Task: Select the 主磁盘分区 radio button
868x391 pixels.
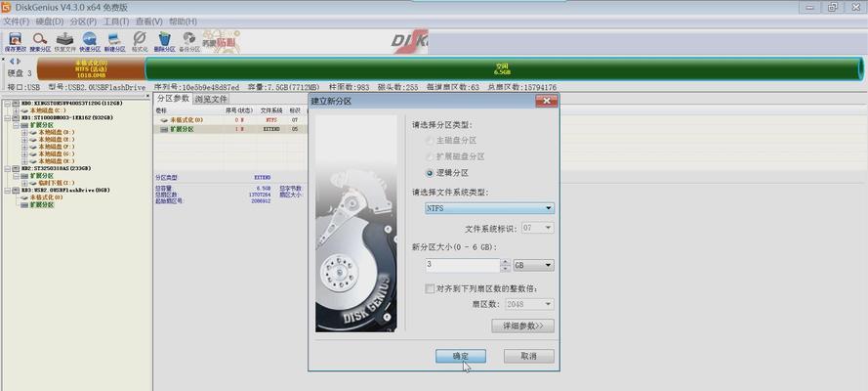Action: pos(430,141)
